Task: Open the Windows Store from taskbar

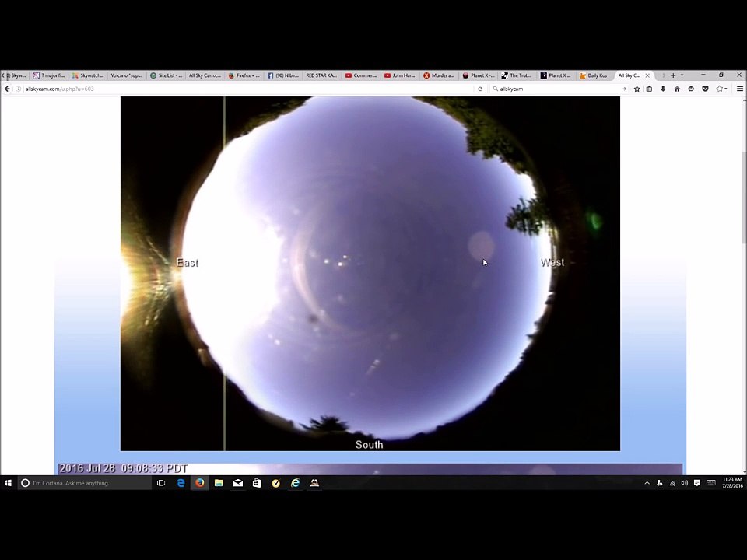Action: [x=257, y=483]
